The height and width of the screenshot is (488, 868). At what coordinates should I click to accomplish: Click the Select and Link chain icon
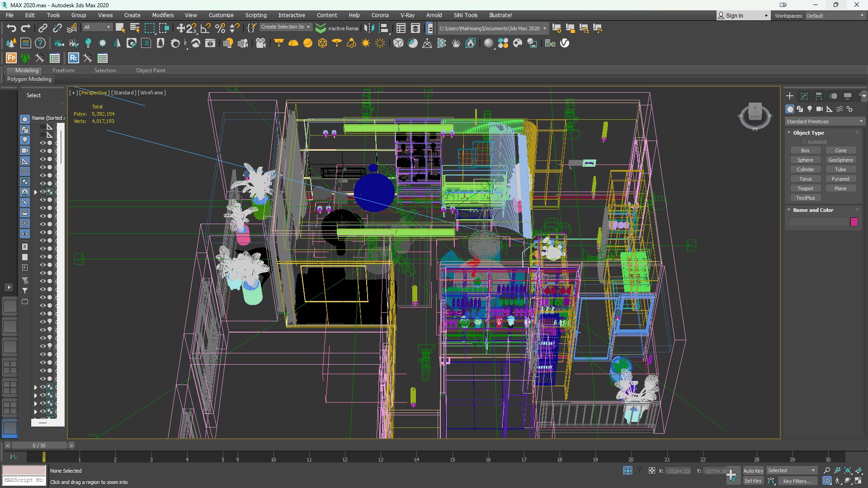pyautogui.click(x=42, y=28)
